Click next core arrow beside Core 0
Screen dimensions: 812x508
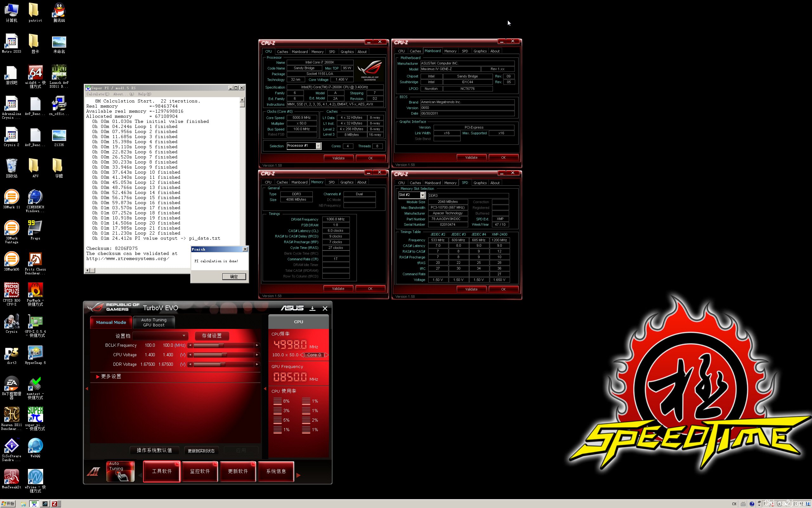click(x=326, y=355)
